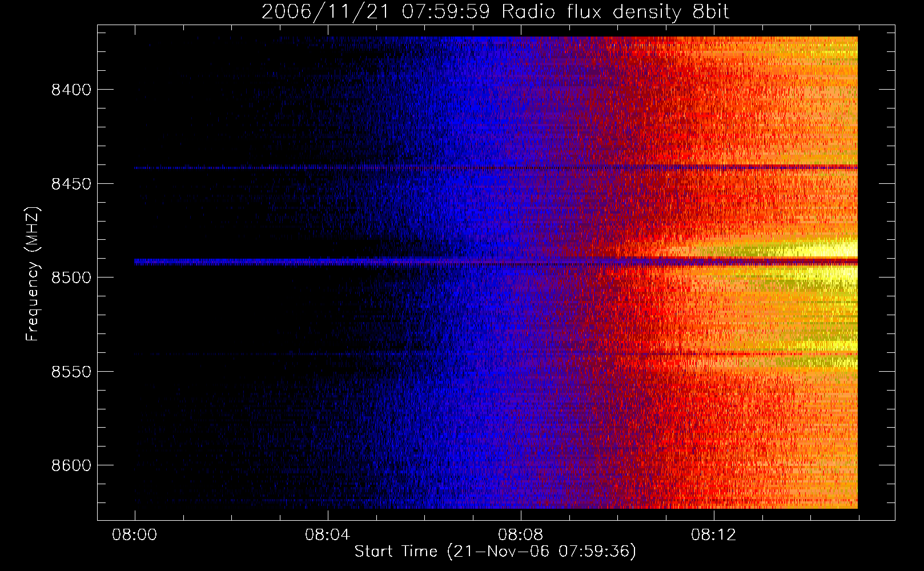
Task: Click the 'Start Time (21-Nov-06 07:59:36)' axis title
Action: pyautogui.click(x=495, y=552)
